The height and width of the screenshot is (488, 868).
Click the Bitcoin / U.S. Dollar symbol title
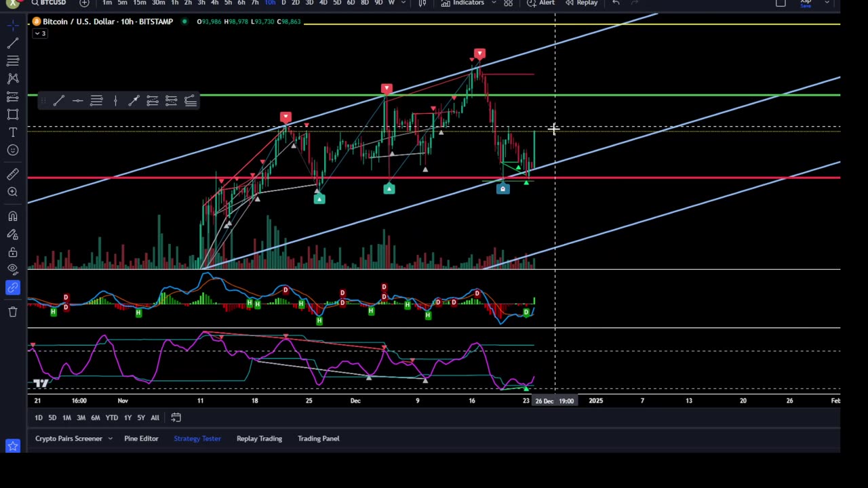click(108, 22)
